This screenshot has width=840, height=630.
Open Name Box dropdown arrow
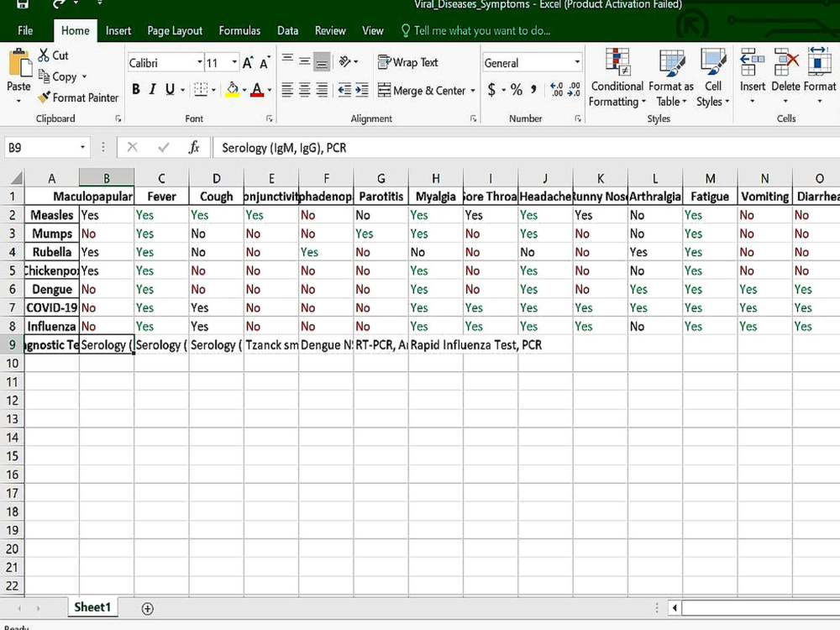(82, 147)
